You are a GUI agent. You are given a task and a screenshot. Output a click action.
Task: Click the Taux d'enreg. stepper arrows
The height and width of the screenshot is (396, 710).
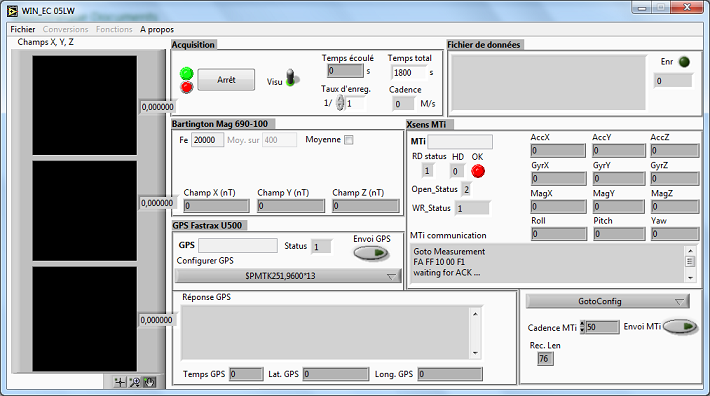pyautogui.click(x=340, y=104)
